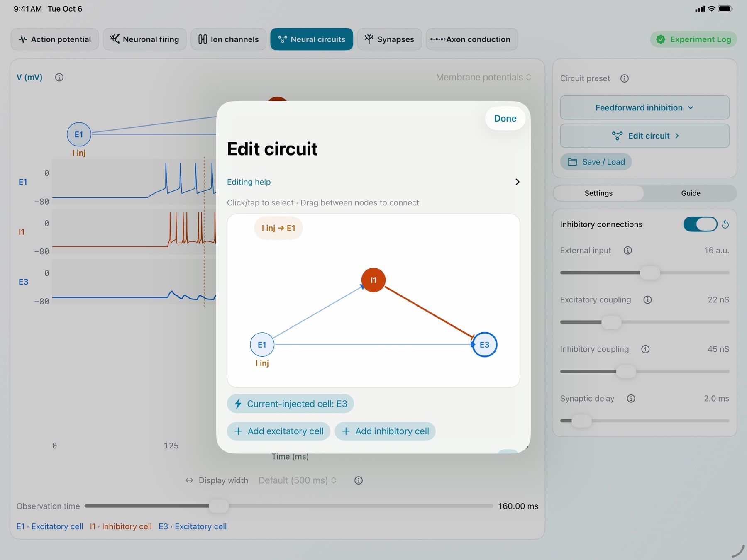Switch to the Axon conduction tab
Viewport: 747px width, 560px height.
tap(472, 39)
